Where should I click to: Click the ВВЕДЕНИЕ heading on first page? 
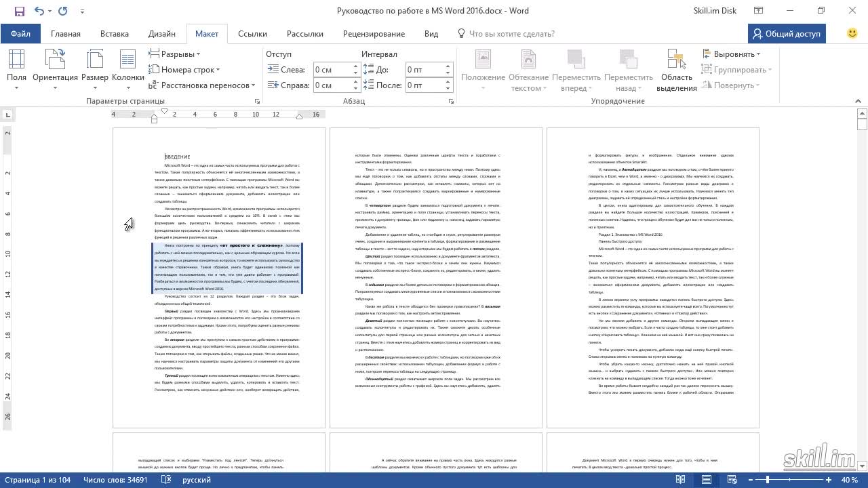178,157
